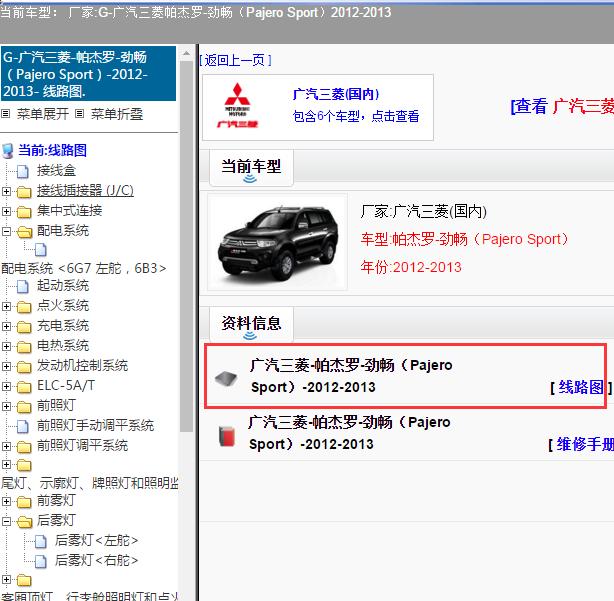Open the gray wiring diagram book icon

pyautogui.click(x=226, y=378)
